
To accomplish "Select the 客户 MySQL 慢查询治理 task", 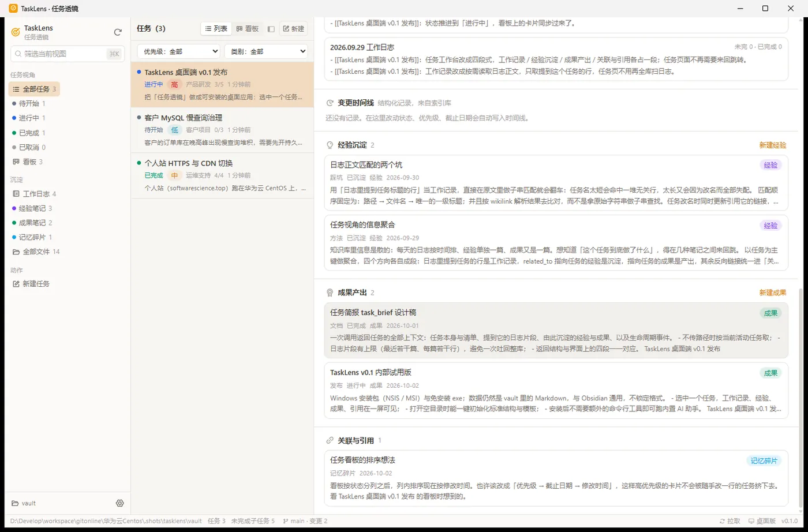I will (x=222, y=130).
